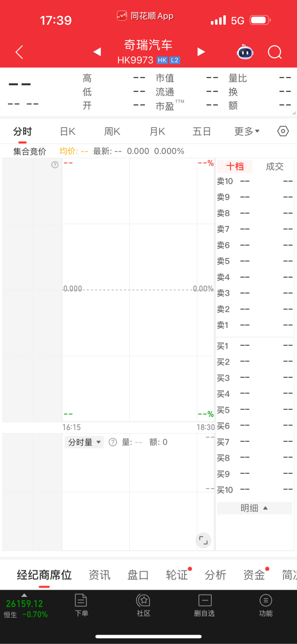The image size is (297, 644).
Task: Open the 资讯 news tab
Action: [99, 575]
